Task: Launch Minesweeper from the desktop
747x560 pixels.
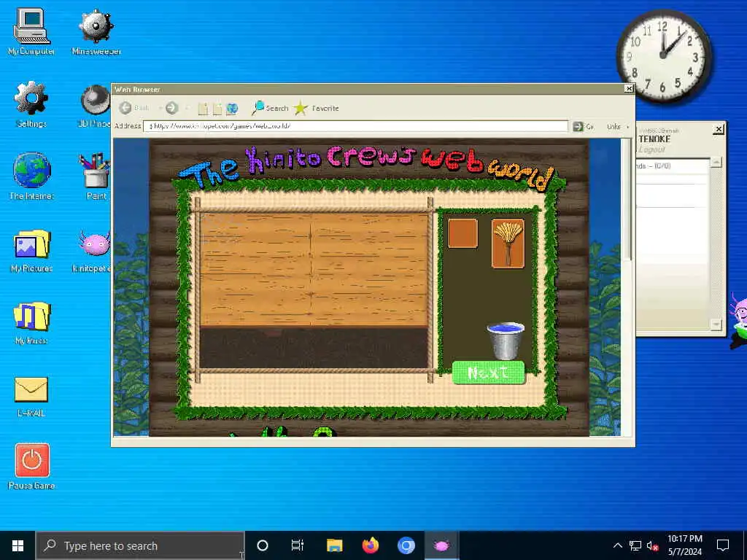Action: coord(96,32)
